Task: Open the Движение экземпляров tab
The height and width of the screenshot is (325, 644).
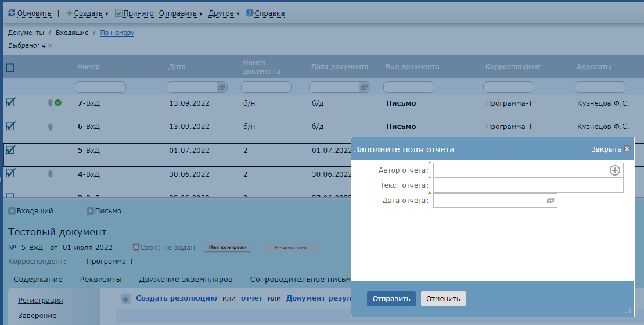Action: (186, 280)
